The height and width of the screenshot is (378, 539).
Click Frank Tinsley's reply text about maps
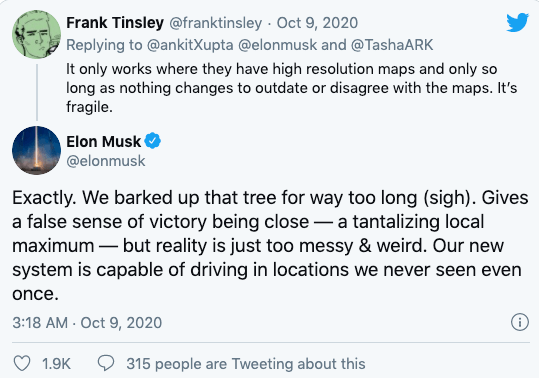tap(292, 88)
